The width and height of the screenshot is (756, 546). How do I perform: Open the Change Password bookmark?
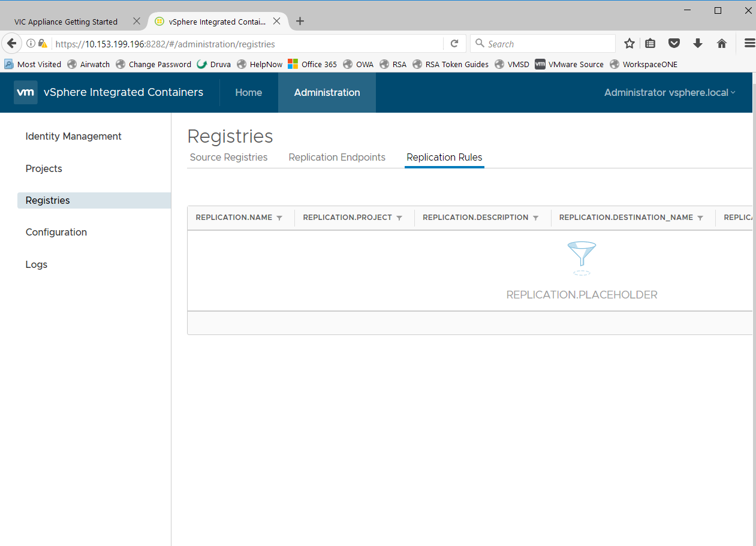click(x=153, y=64)
